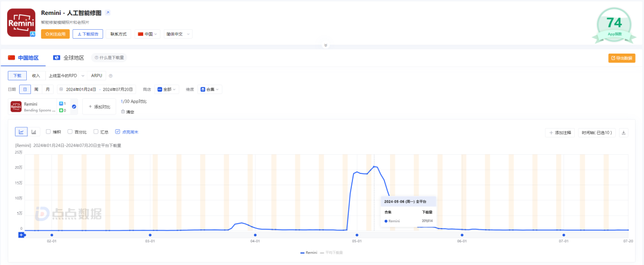Switch to the line chart view icon
The width and height of the screenshot is (644, 265).
tap(21, 132)
